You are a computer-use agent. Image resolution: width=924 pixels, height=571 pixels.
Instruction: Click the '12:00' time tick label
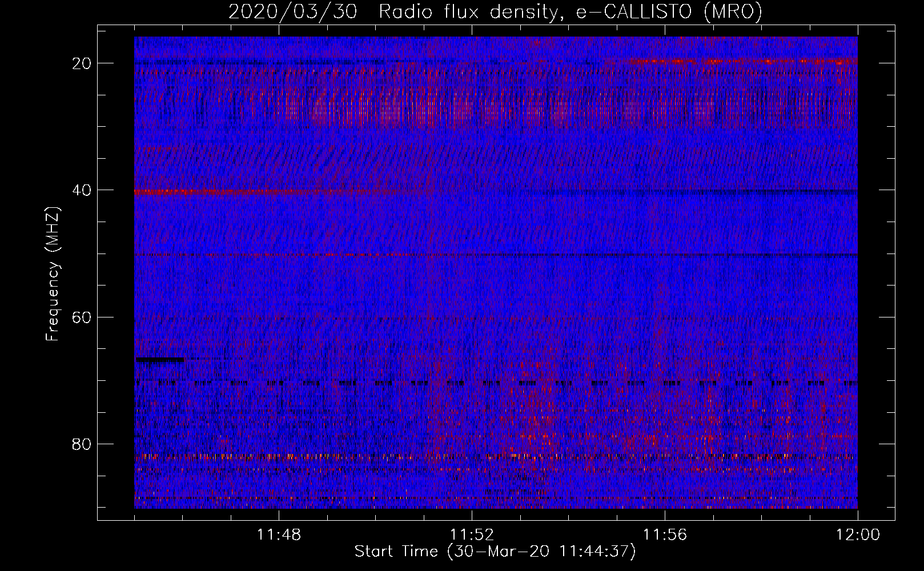coord(858,535)
